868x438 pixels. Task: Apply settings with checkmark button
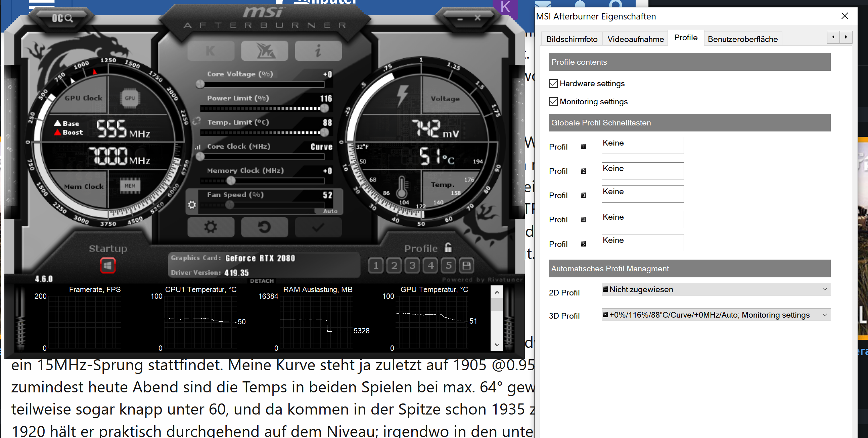[x=318, y=227]
